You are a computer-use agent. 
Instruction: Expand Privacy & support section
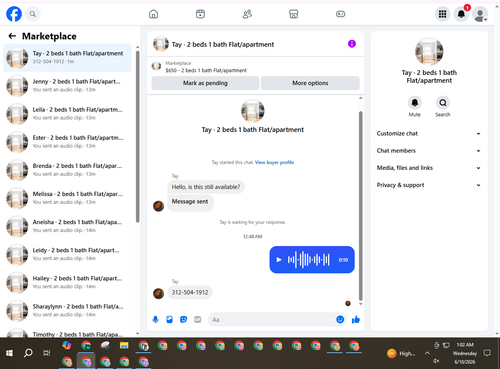[x=429, y=185]
